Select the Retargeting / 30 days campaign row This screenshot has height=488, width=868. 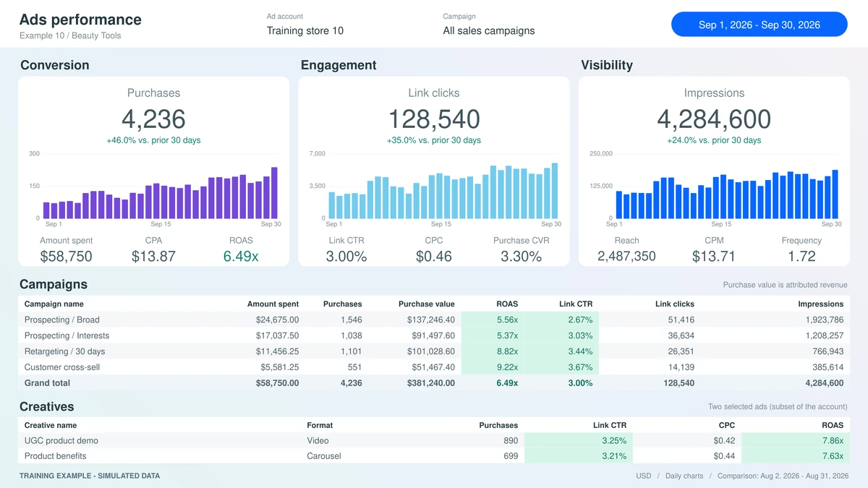434,351
